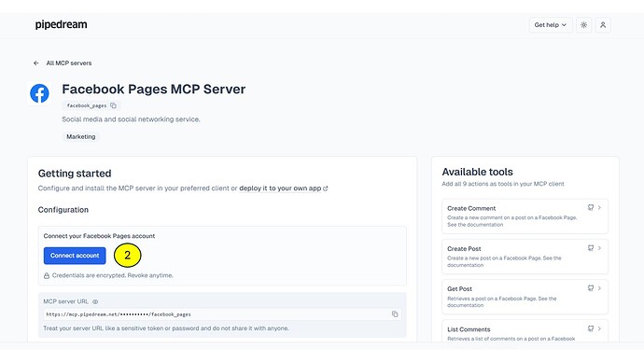Image resolution: width=644 pixels, height=362 pixels.
Task: Click the back arrow icon
Action: click(36, 63)
